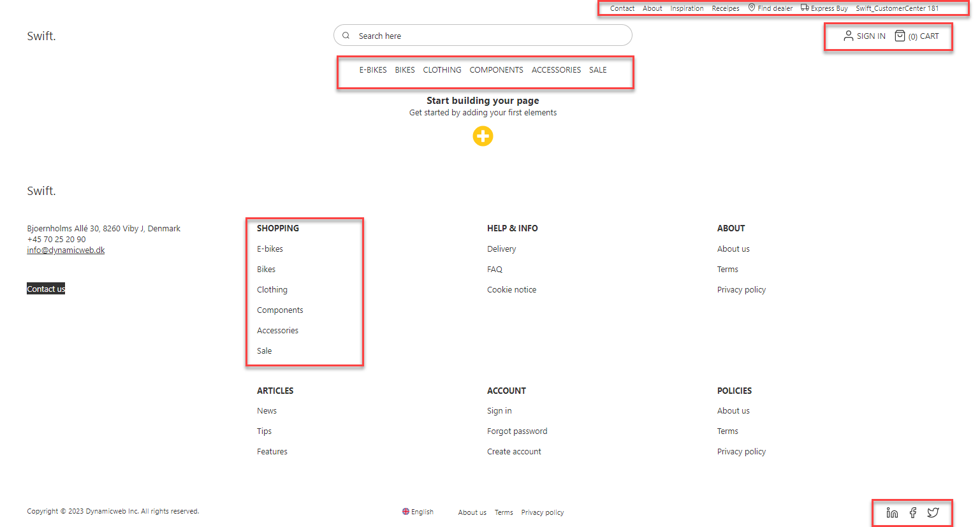Open the LinkedIn social icon
The width and height of the screenshot is (980, 527).
891,512
